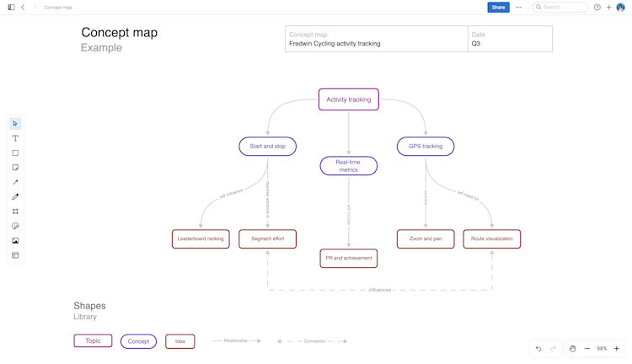The image size is (632, 364).
Task: Select the pointer selection tool
Action: point(15,124)
